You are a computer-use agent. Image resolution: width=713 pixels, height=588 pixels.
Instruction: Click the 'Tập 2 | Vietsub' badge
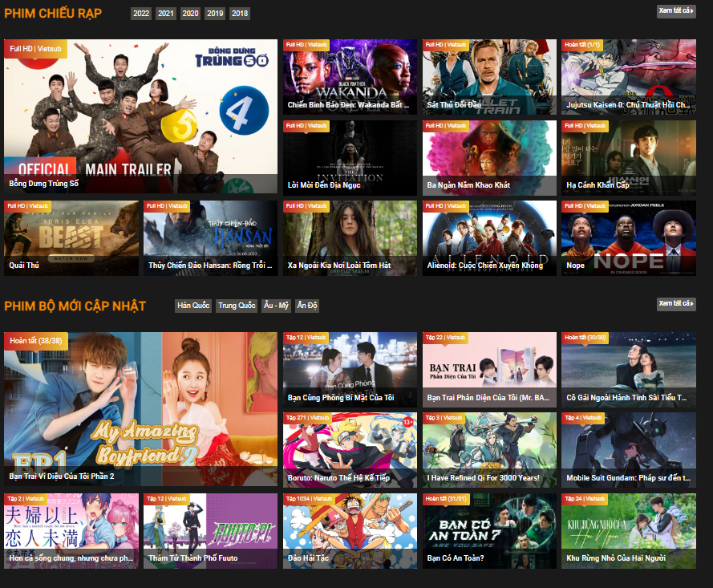click(x=26, y=499)
